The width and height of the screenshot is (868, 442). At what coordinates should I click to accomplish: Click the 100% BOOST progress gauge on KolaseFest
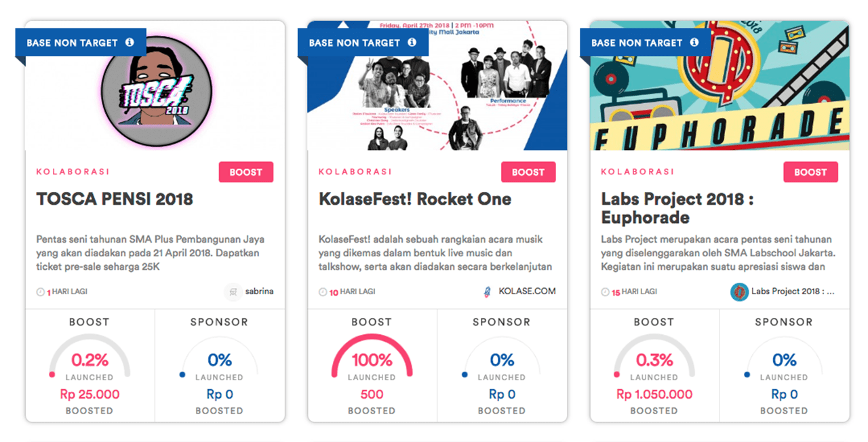372,359
